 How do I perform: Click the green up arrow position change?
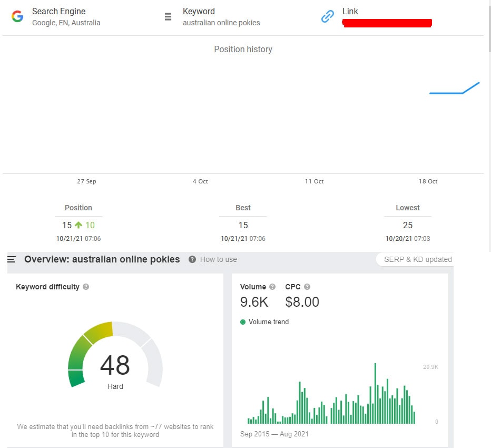tap(78, 225)
